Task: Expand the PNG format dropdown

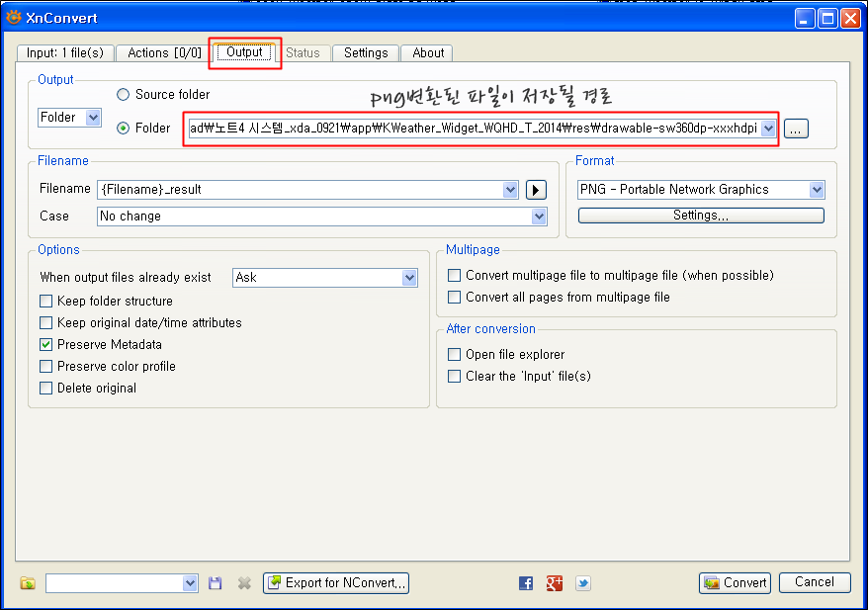Action: point(817,189)
